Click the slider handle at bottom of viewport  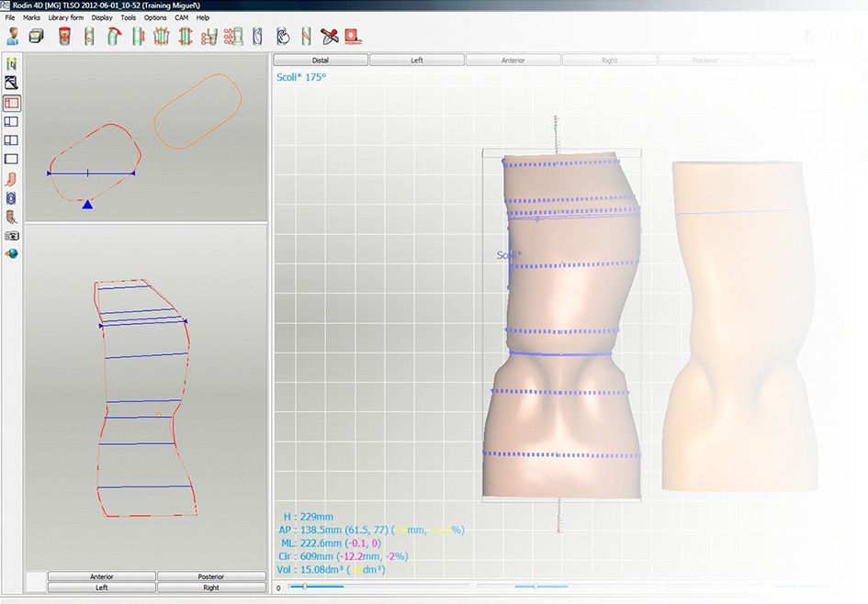point(304,587)
